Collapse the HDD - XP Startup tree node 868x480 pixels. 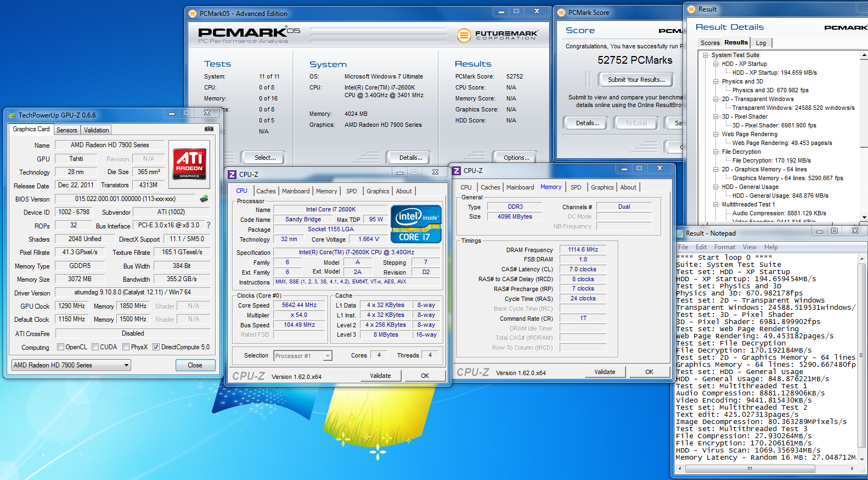(716, 64)
